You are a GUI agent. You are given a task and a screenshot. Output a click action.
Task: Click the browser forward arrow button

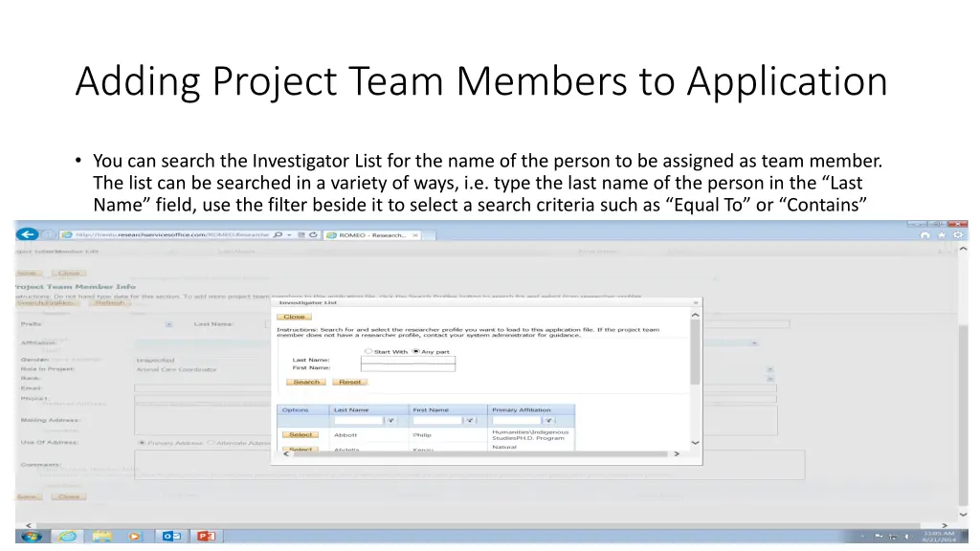coord(48,235)
